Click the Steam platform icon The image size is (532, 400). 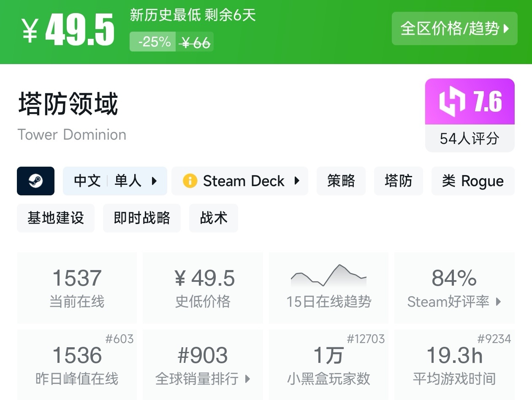click(x=35, y=181)
